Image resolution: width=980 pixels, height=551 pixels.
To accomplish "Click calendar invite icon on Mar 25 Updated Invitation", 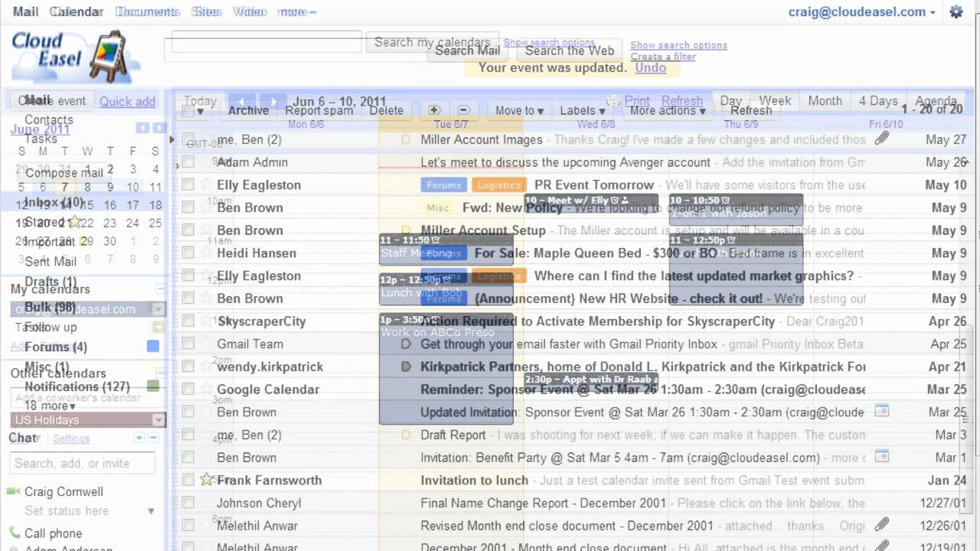I will [882, 411].
